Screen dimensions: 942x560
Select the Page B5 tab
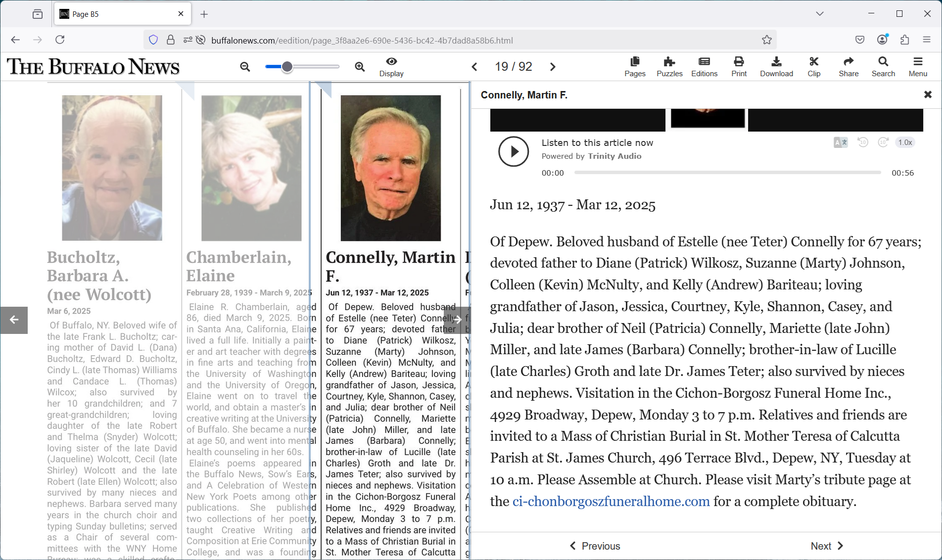pos(122,14)
